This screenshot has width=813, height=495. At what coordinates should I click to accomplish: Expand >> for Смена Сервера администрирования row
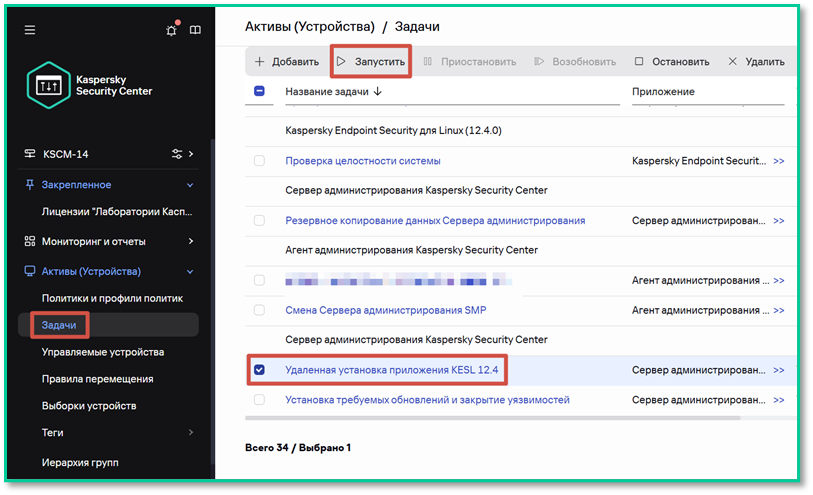tap(779, 310)
